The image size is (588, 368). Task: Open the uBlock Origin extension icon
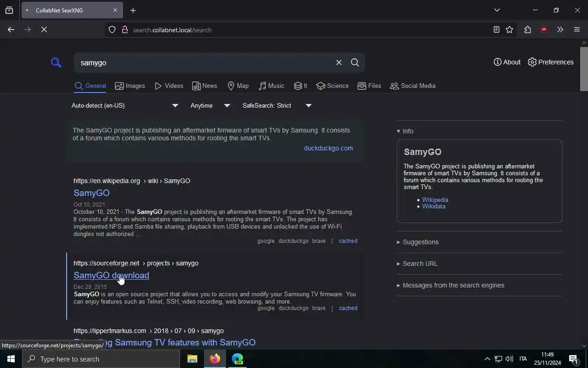click(x=544, y=30)
